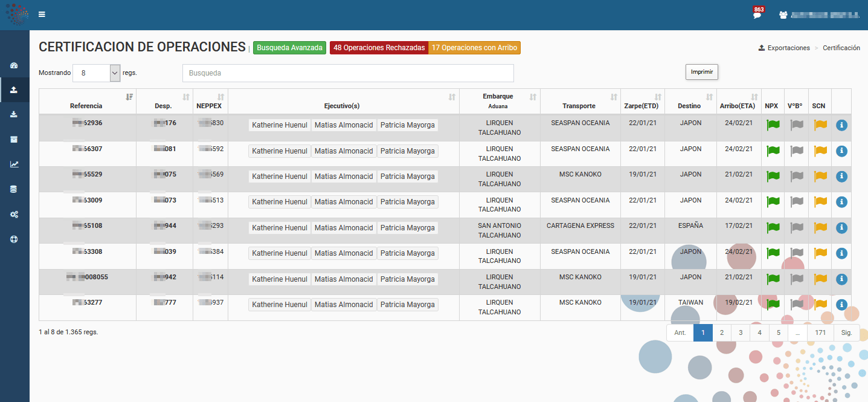
Task: Open Busqueda Avanzada green button
Action: tap(289, 48)
